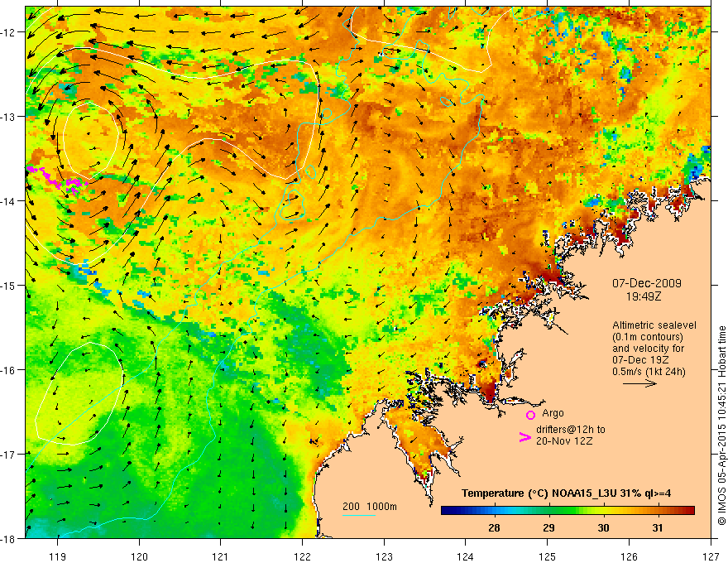
Task: Click the colorbar tick label '31'
Action: 658,527
